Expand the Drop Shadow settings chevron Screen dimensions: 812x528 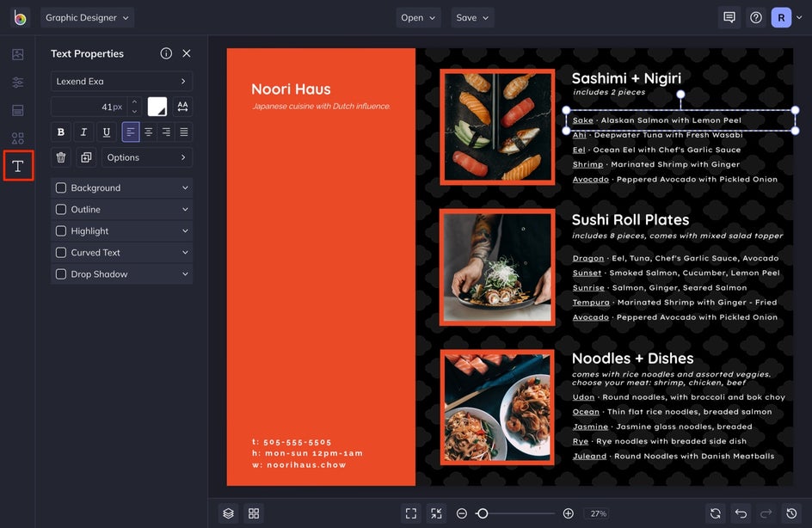tap(185, 274)
